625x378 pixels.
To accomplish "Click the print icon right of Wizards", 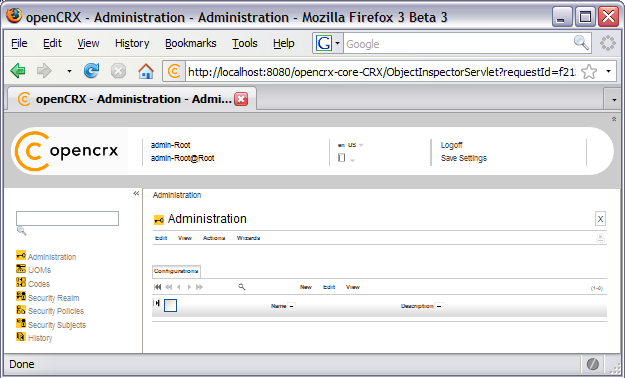I will [x=600, y=238].
